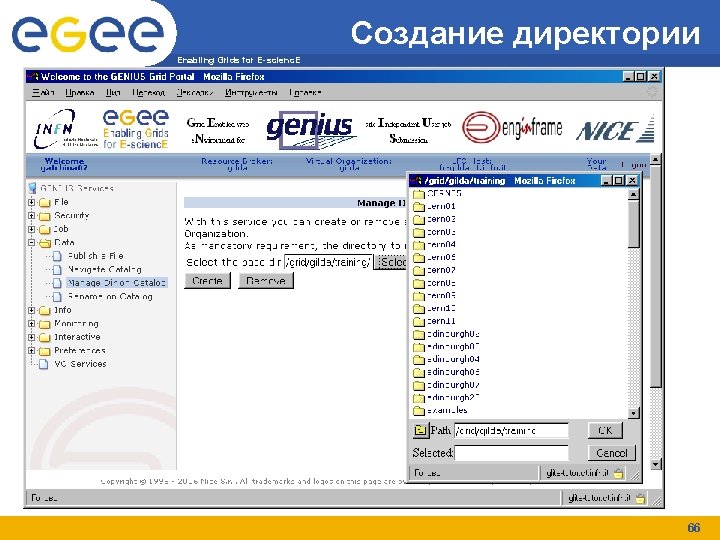Click OK in the directory dialog

(605, 430)
